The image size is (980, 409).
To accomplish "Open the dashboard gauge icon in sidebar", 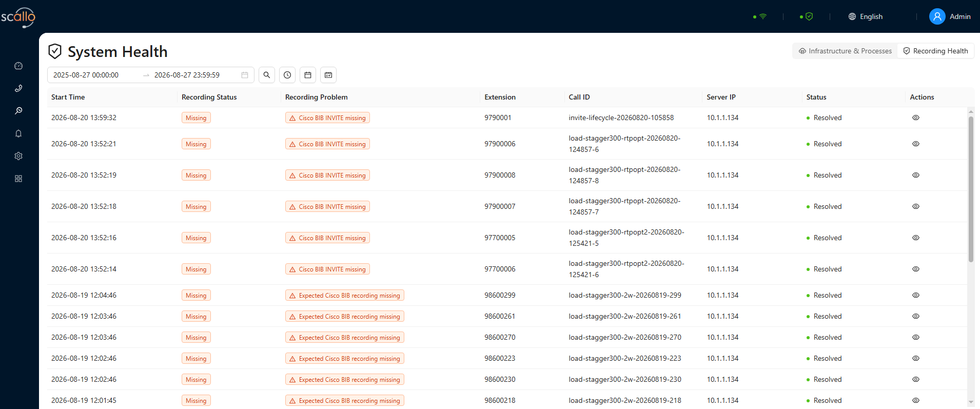I will [18, 66].
